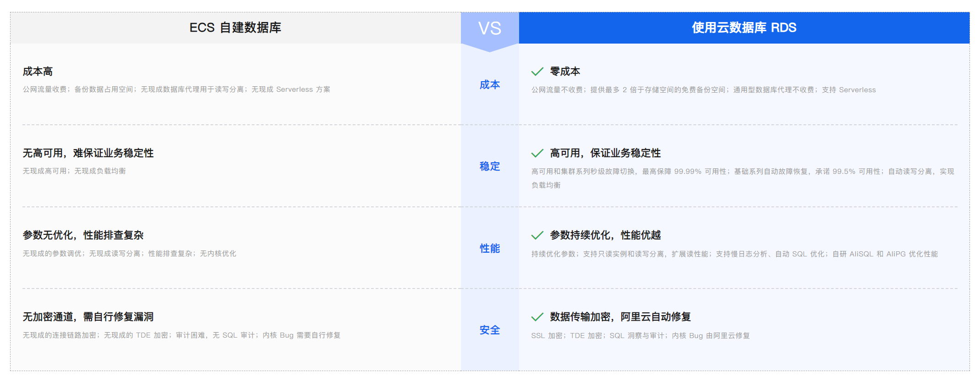The width and height of the screenshot is (980, 383).
Task: Select the ECS 自建数据库 column header
Action: point(235,28)
